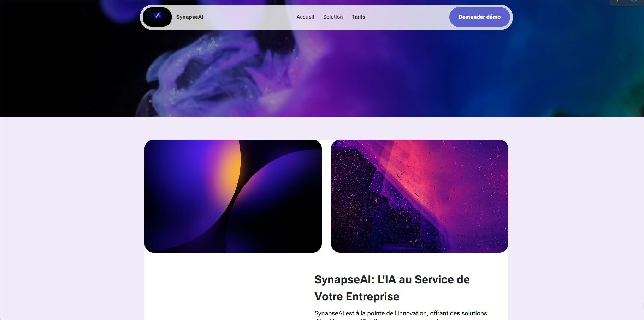Click the words Votre Entreprise in the heading
This screenshot has width=644, height=320.
pos(357,296)
